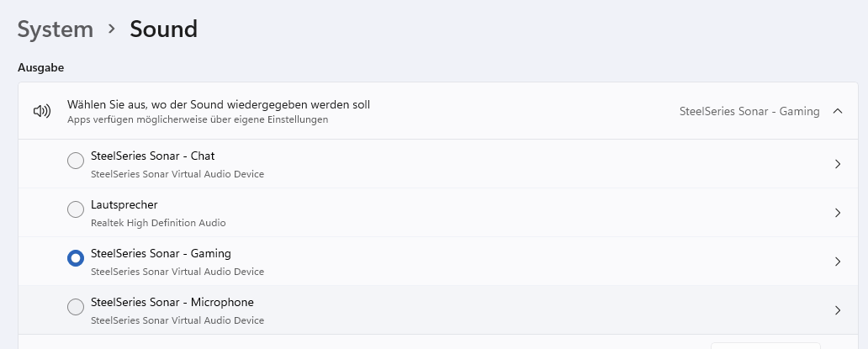868x349 pixels.
Task: Go back to System in the breadcrumb
Action: coord(56,29)
